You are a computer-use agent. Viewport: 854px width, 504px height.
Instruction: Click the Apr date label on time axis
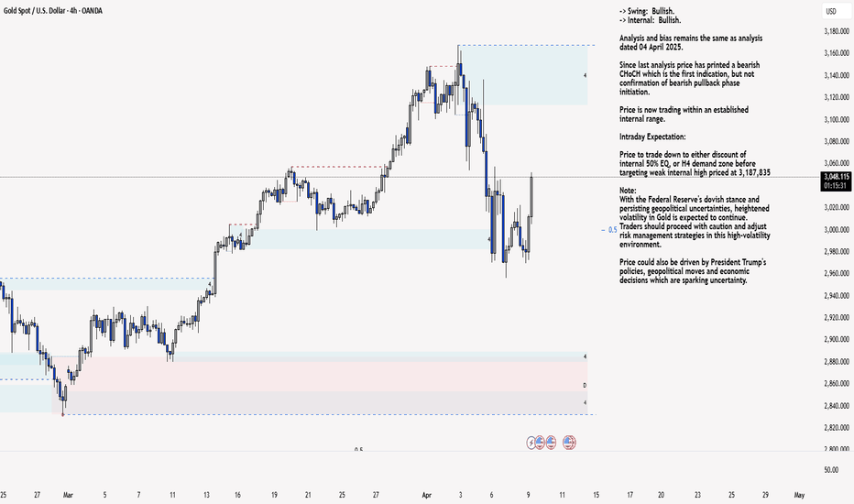[x=426, y=495]
